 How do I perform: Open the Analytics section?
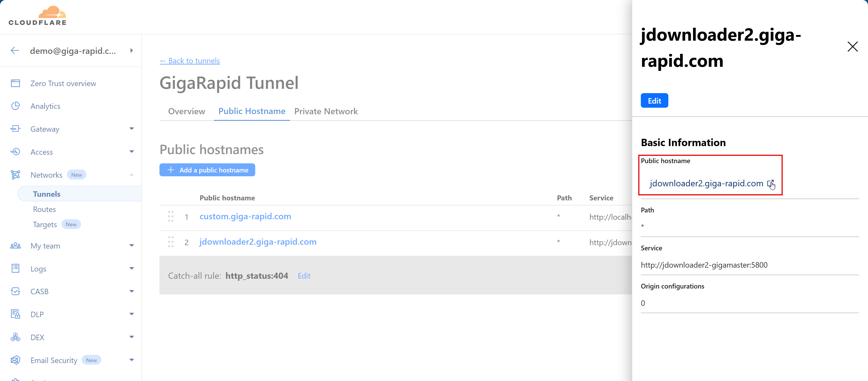pyautogui.click(x=45, y=106)
